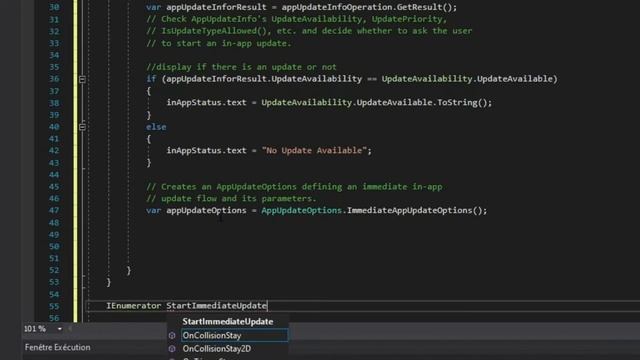Image resolution: width=640 pixels, height=360 pixels.
Task: Click line number 55 in the gutter
Action: click(54, 306)
